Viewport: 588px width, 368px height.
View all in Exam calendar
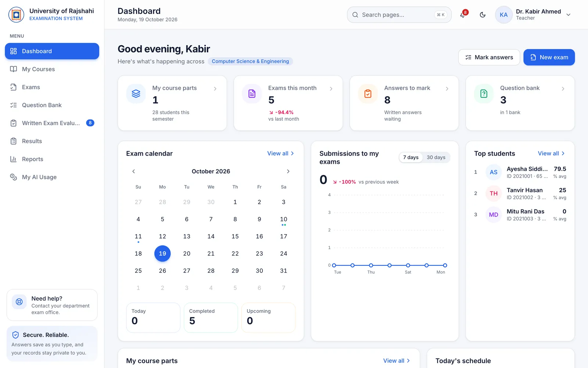click(281, 153)
